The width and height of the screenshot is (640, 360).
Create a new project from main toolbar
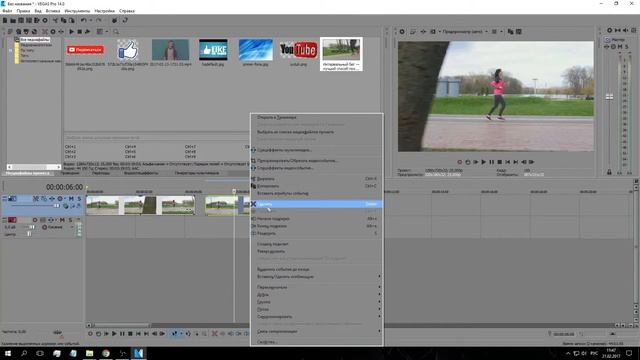point(5,20)
